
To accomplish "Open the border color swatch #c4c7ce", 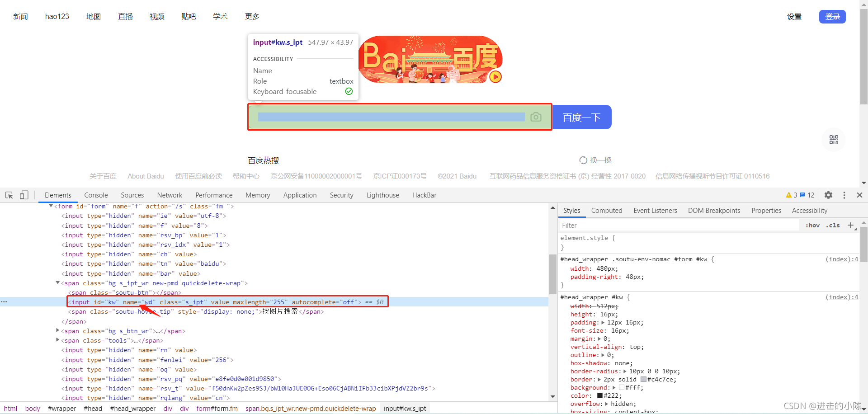I will point(643,380).
